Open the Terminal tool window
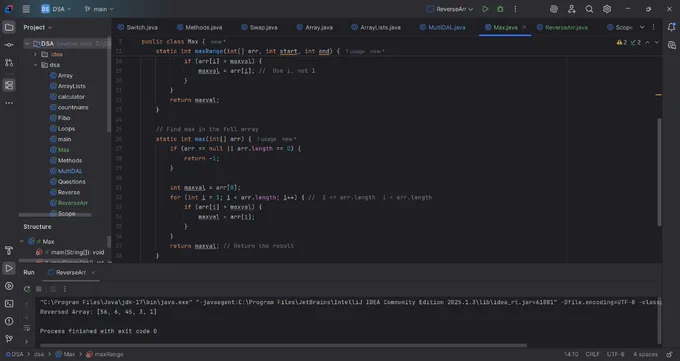 [x=9, y=304]
